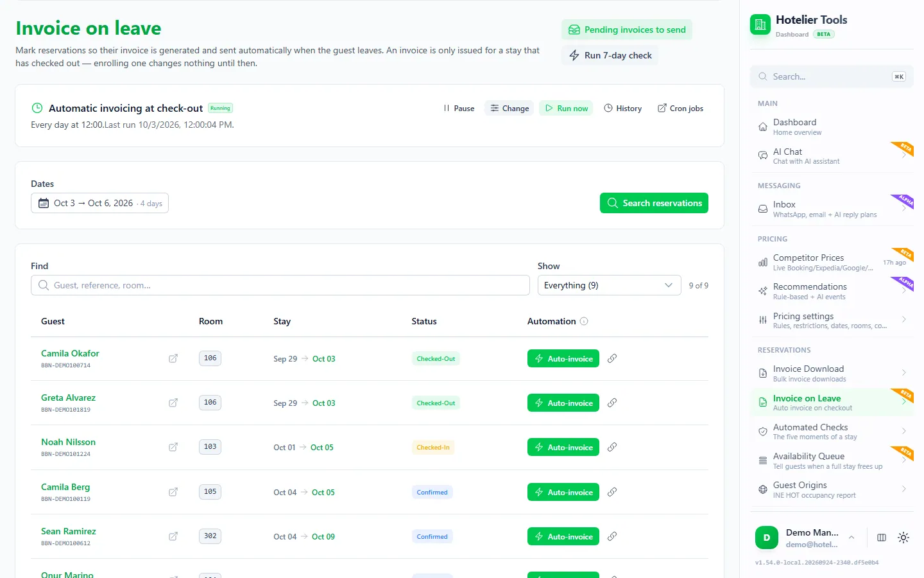The width and height of the screenshot is (924, 578).
Task: Expand the Demo Manager account menu
Action: (851, 538)
